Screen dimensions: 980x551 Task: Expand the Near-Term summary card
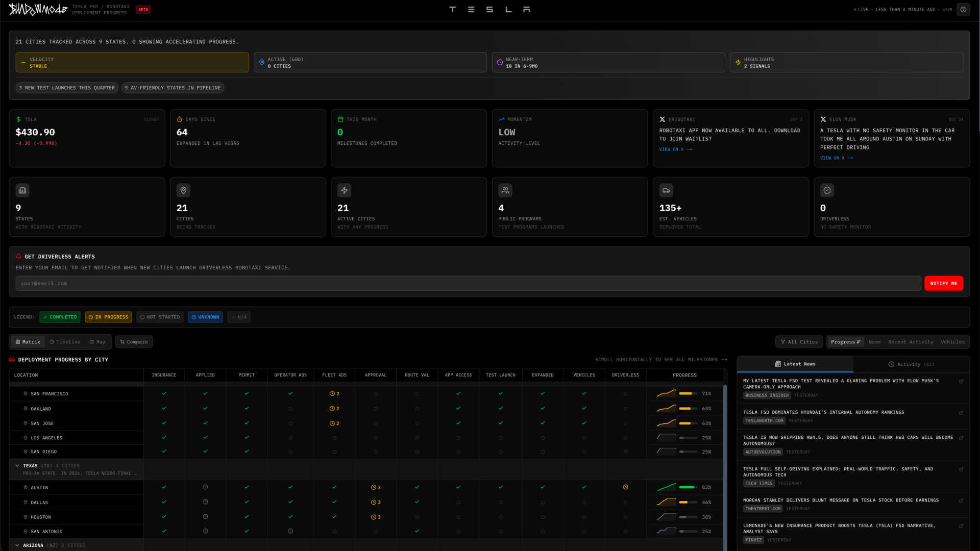(x=608, y=62)
